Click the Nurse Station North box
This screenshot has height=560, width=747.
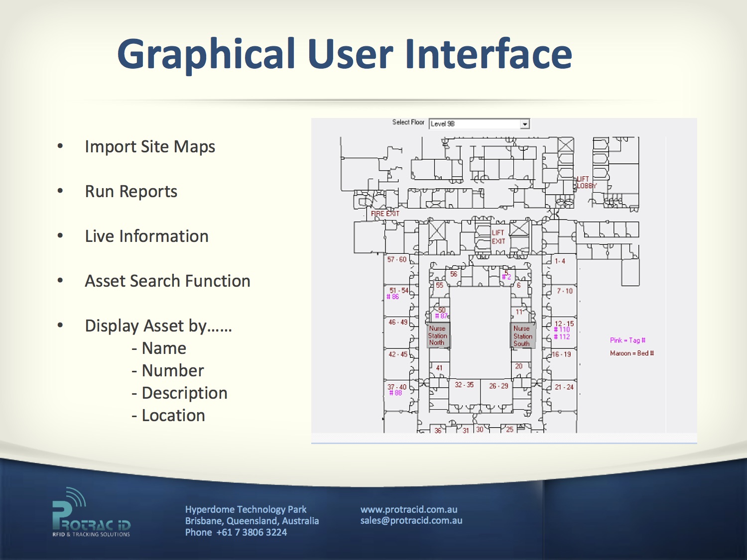438,336
